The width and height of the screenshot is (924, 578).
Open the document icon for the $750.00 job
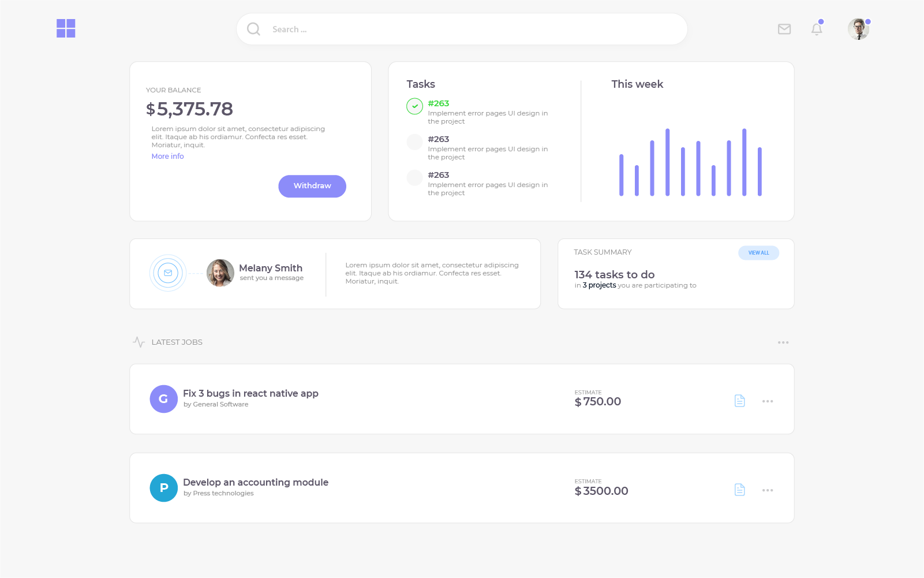pyautogui.click(x=739, y=401)
